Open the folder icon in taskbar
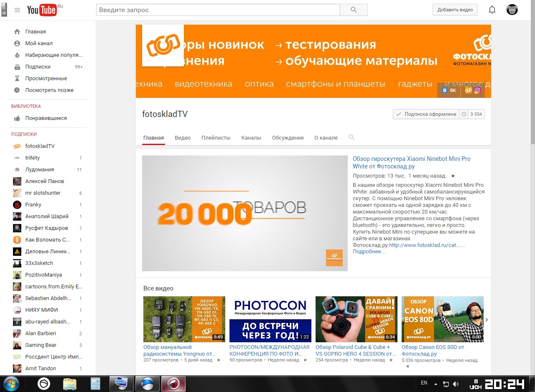Image resolution: width=535 pixels, height=392 pixels. click(x=70, y=384)
